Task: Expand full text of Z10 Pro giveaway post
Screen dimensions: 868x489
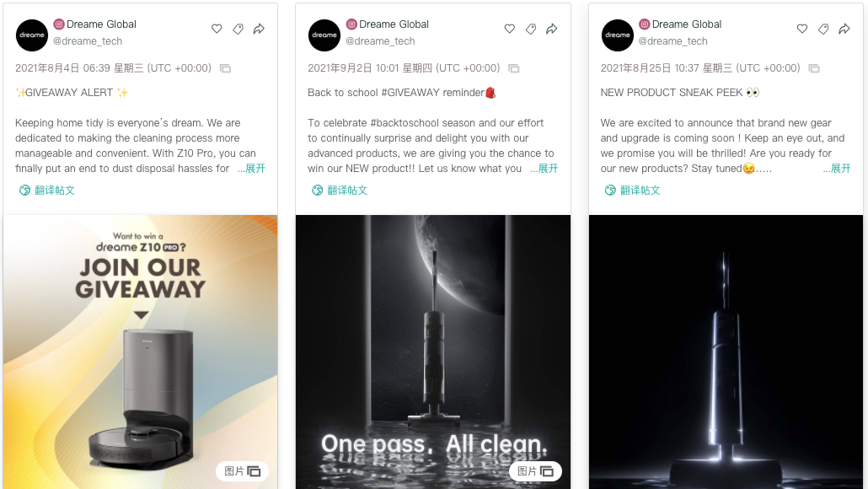Action: (x=251, y=169)
